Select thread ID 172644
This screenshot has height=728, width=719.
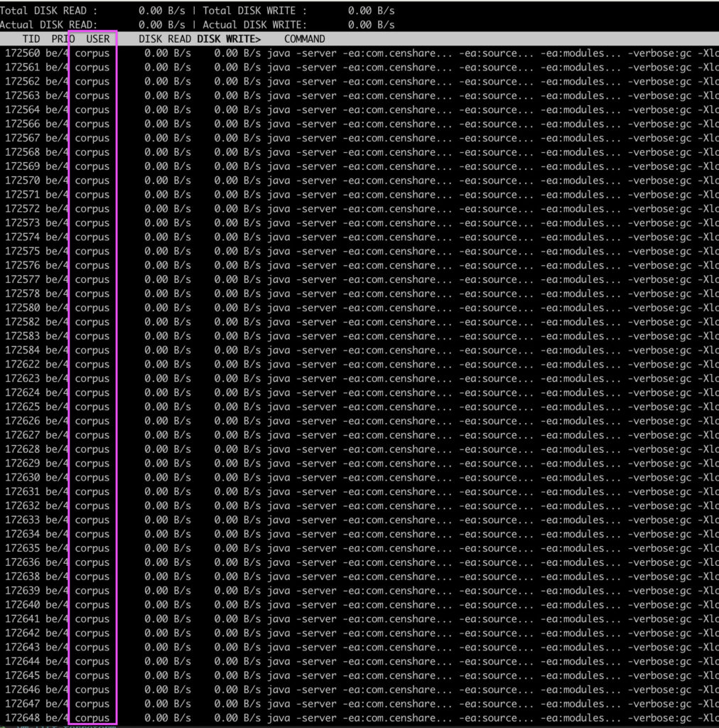(x=23, y=662)
